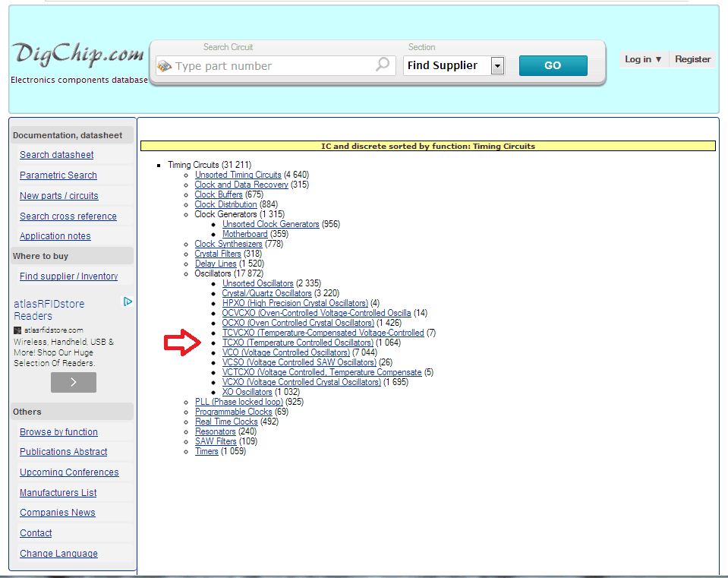Click the PLL (Phase locked loop) link

tap(238, 402)
